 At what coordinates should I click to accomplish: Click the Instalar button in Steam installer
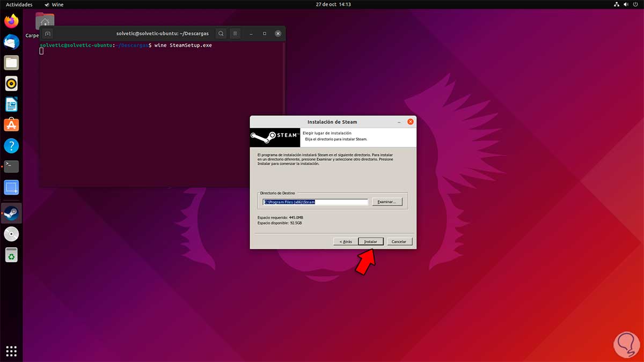tap(371, 241)
